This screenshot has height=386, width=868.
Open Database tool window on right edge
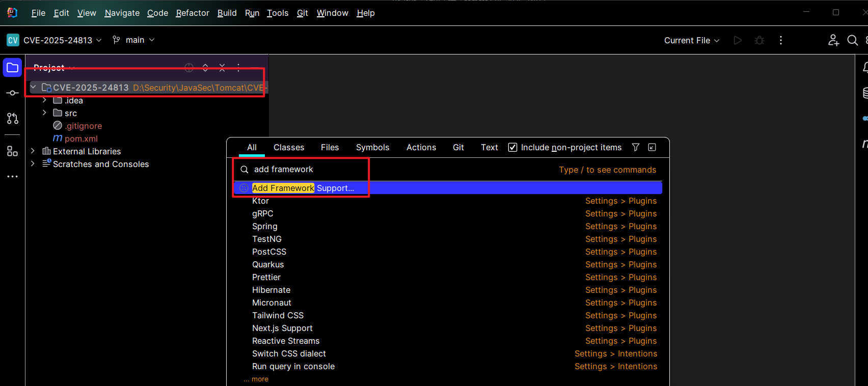click(x=864, y=93)
